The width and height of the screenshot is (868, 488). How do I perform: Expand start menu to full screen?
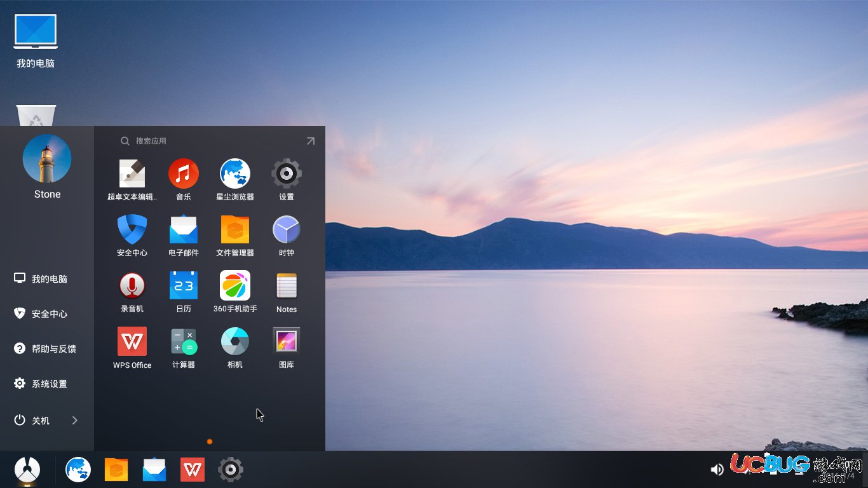[x=310, y=141]
